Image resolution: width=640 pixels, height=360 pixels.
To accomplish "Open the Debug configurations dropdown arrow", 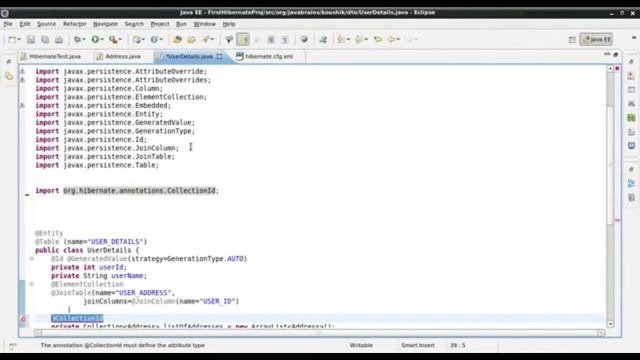I will pos(83,40).
